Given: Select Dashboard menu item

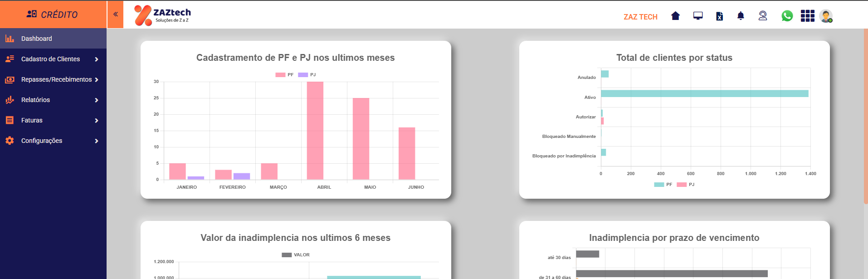Looking at the screenshot, I should pyautogui.click(x=53, y=39).
